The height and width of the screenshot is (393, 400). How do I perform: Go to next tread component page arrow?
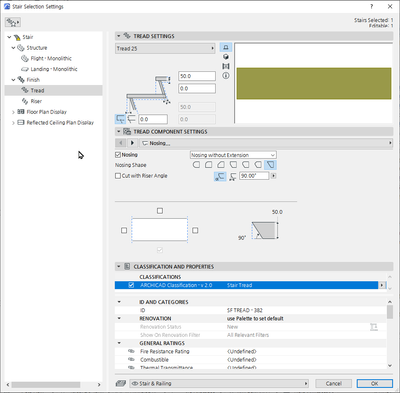[132, 143]
